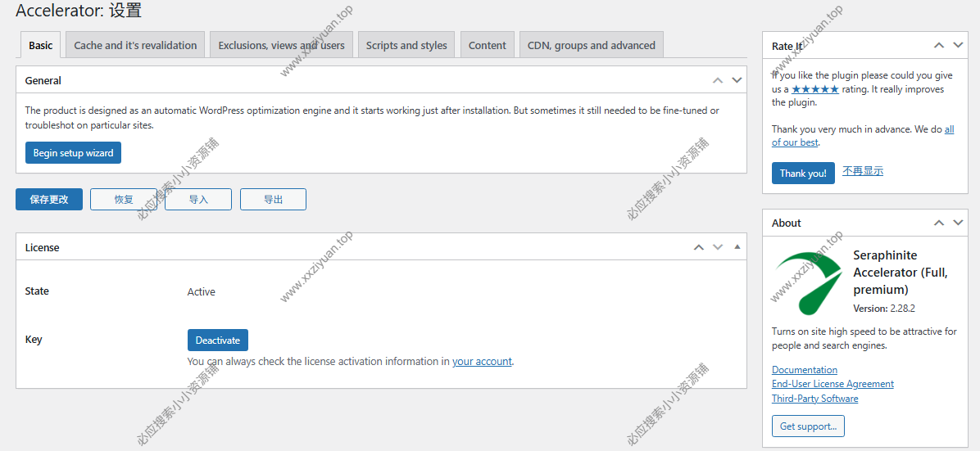Move the About panel down
This screenshot has width=980, height=451.
coord(958,223)
